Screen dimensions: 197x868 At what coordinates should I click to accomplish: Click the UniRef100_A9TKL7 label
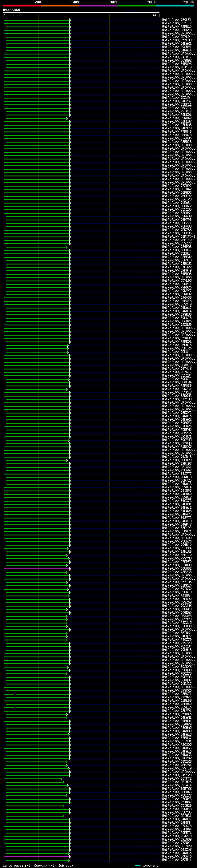176,111
